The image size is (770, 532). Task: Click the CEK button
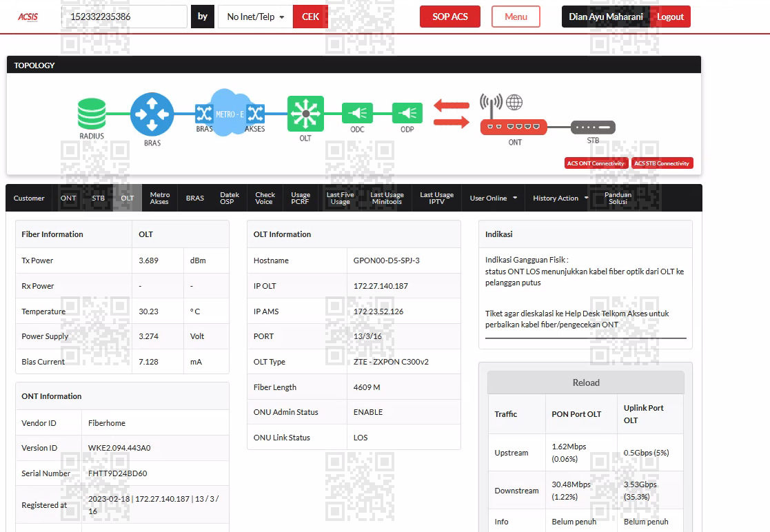[310, 17]
